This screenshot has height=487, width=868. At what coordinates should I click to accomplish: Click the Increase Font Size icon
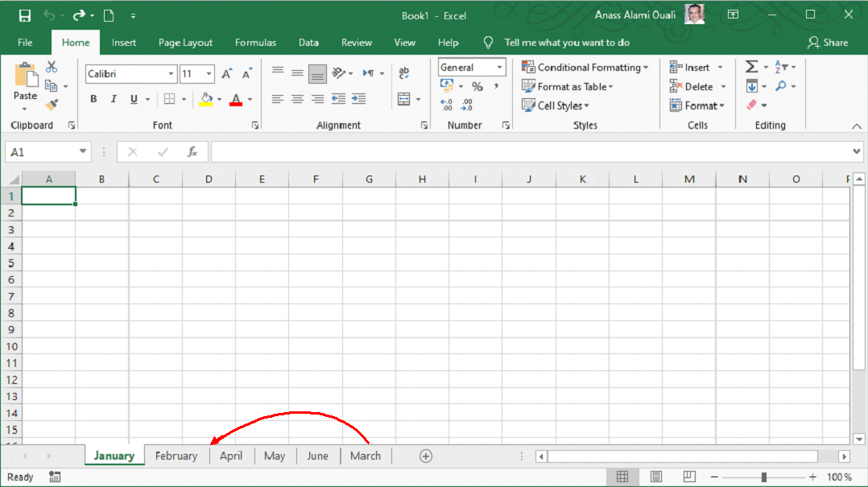tap(227, 74)
